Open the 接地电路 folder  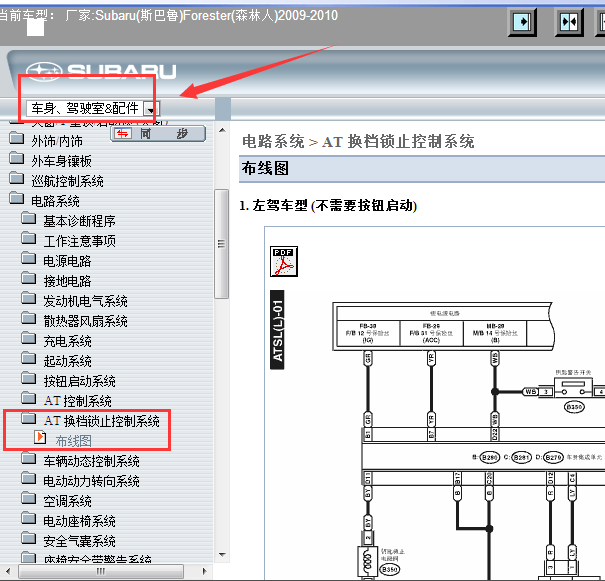pyautogui.click(x=67, y=281)
